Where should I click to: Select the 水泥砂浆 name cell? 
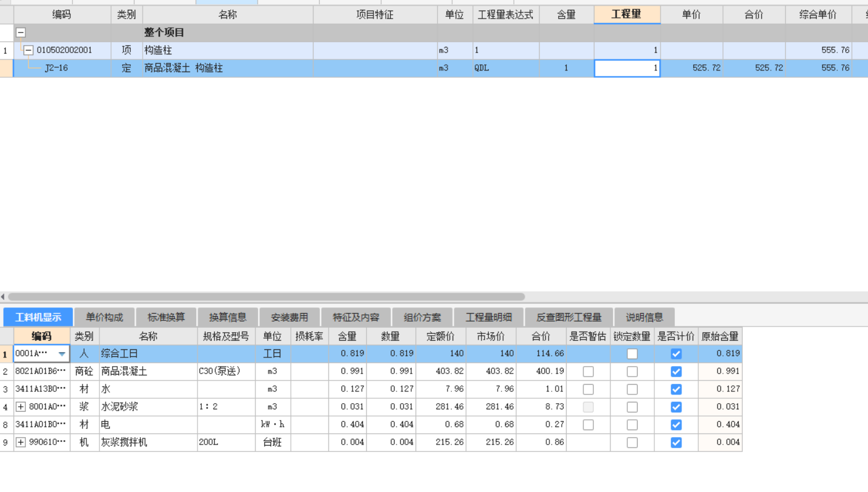(148, 407)
